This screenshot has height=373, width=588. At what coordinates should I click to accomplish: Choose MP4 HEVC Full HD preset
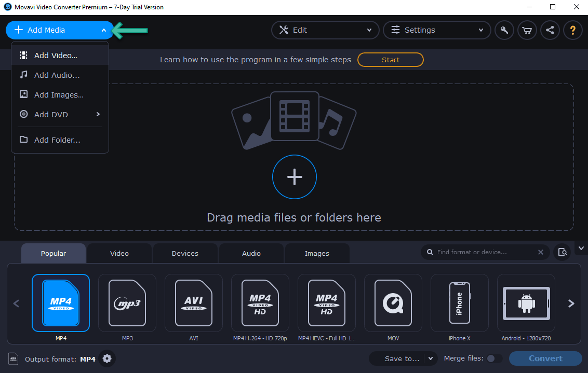pyautogui.click(x=326, y=303)
